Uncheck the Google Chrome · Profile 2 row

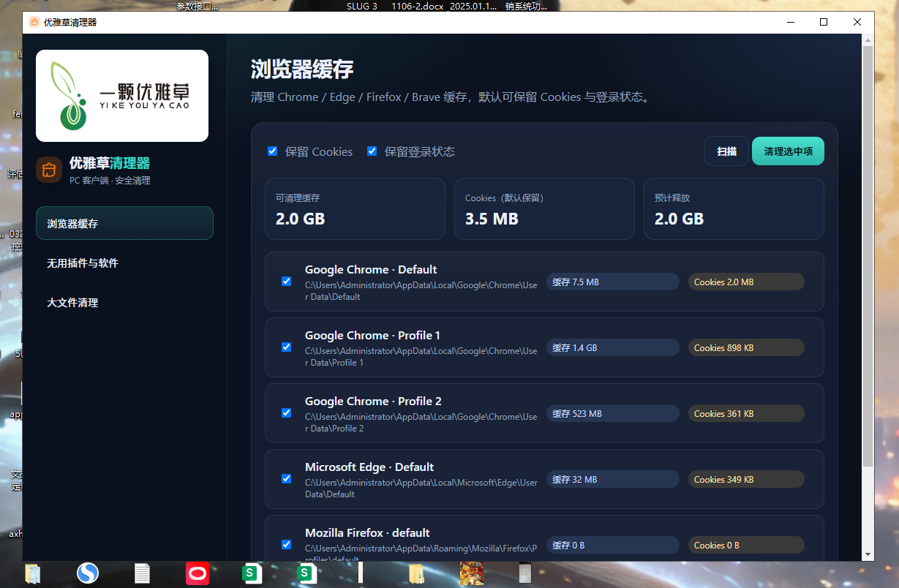pyautogui.click(x=287, y=413)
